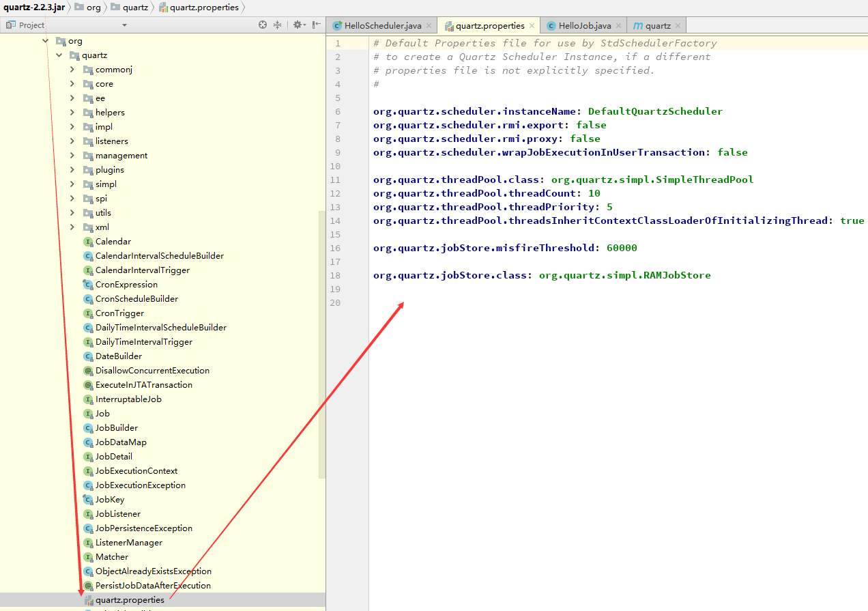Select CronScheduleBuilder in the tree
The height and width of the screenshot is (611, 868).
(x=136, y=299)
